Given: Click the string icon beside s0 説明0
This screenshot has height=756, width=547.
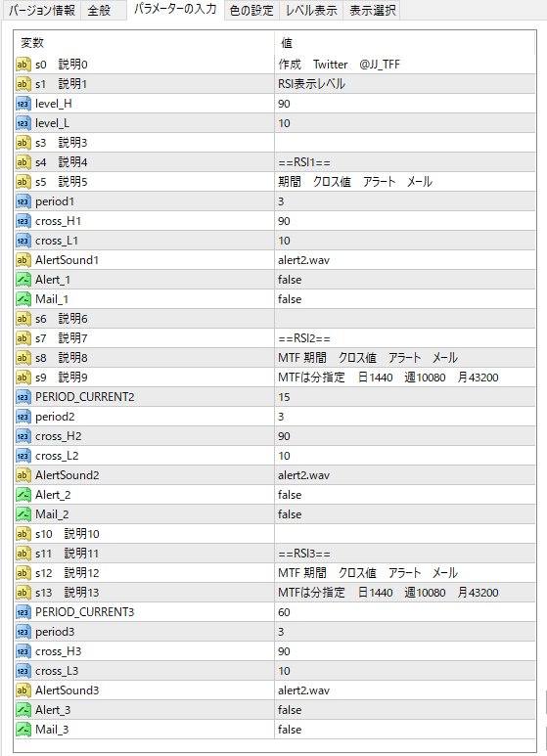Looking at the screenshot, I should click(x=23, y=65).
